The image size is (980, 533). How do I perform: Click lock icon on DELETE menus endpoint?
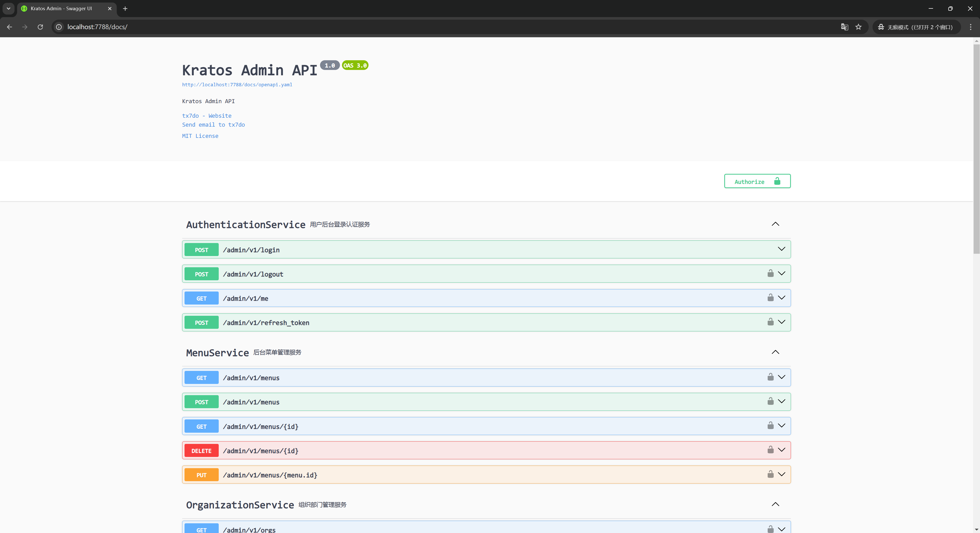tap(770, 450)
